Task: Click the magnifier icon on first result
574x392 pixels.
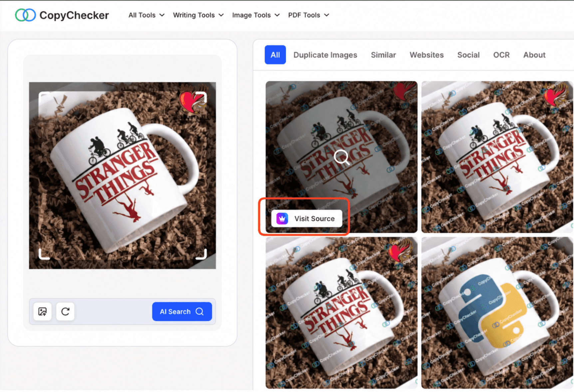Action: click(x=342, y=157)
